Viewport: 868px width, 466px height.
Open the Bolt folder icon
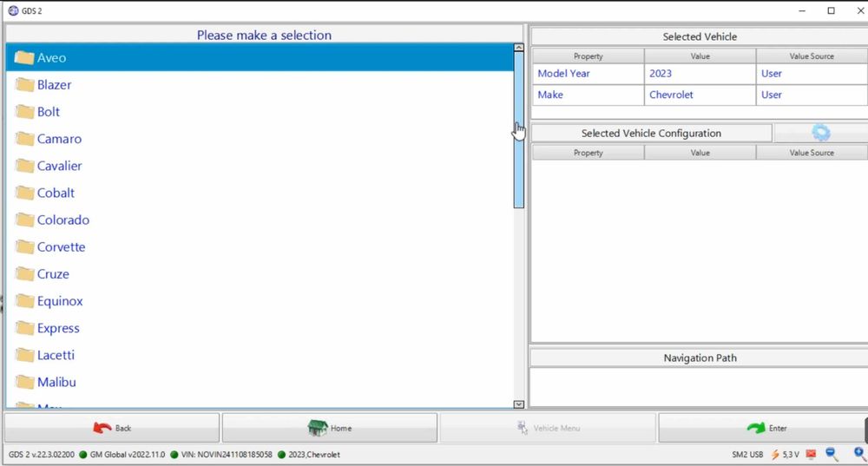click(x=24, y=112)
